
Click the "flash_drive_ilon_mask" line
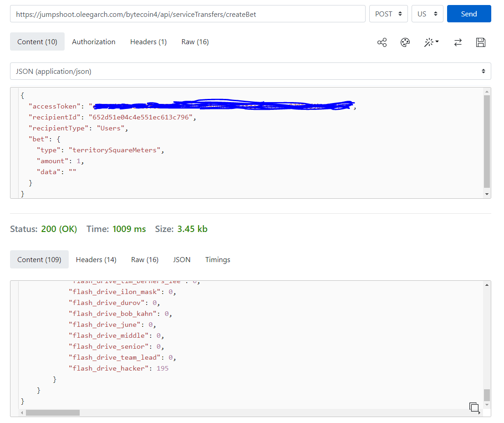click(x=122, y=292)
